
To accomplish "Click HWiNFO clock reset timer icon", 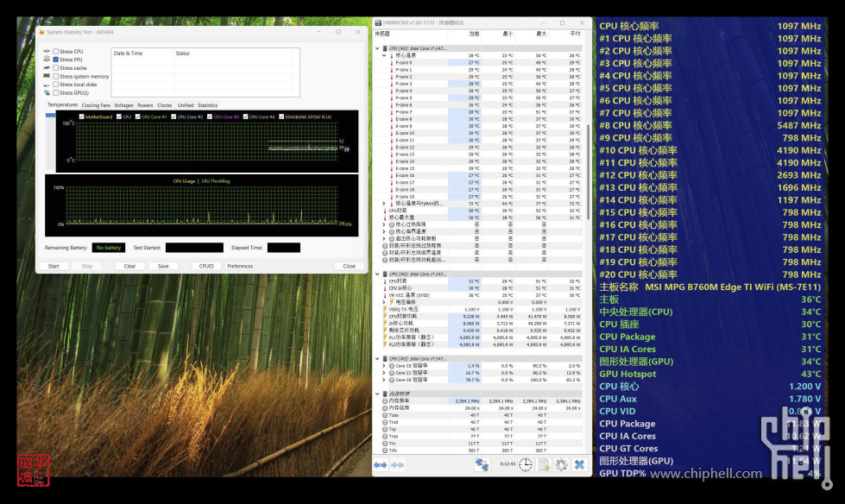I will coord(526,464).
